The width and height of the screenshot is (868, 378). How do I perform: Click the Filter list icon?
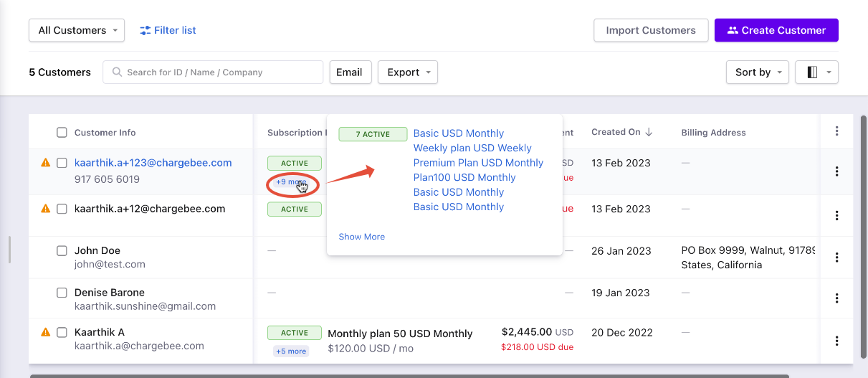146,30
